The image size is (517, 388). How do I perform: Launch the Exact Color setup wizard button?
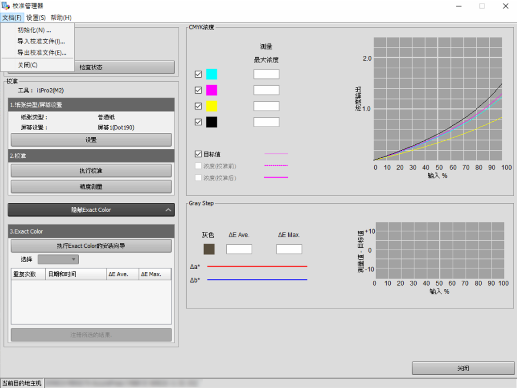[91, 246]
